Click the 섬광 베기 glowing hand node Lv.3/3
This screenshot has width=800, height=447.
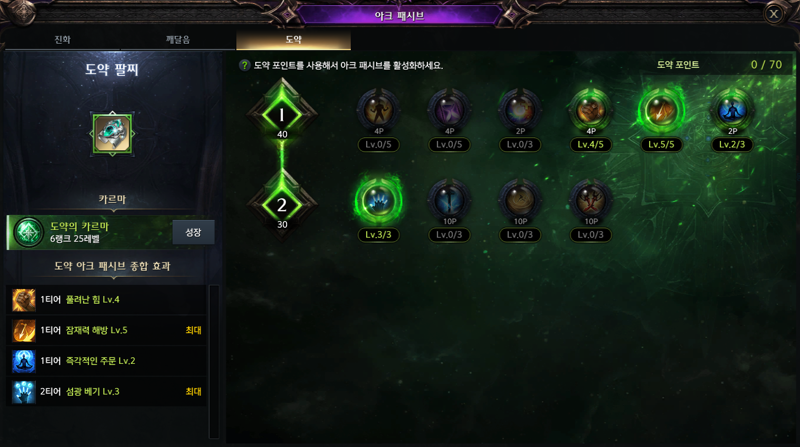378,201
